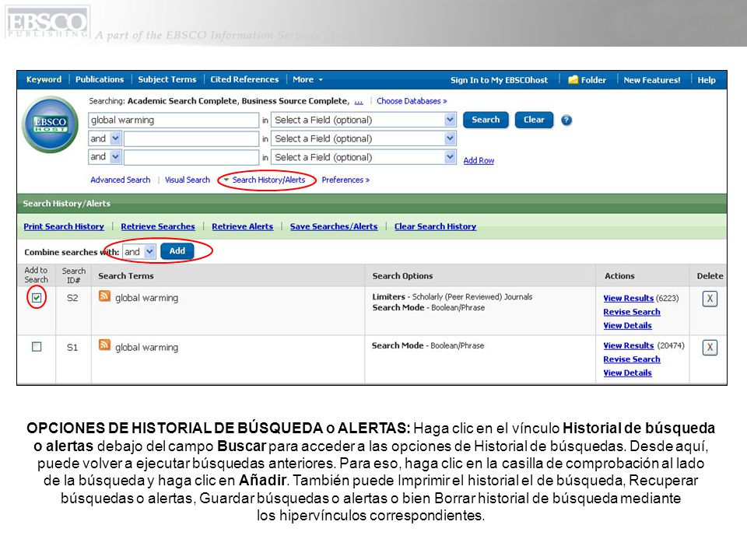
Task: Click the Clear Search History link
Action: [x=436, y=226]
